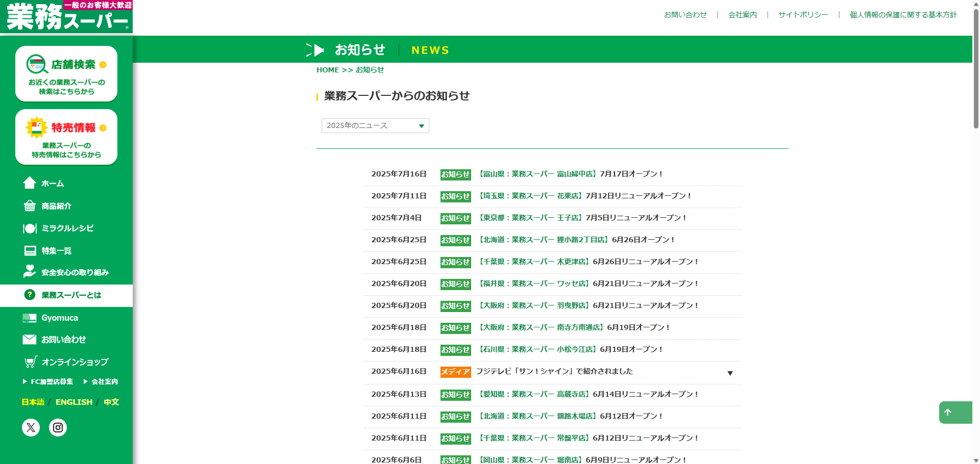Click the date 2025年7月4日
The height and width of the screenshot is (464, 980).
coord(397,218)
